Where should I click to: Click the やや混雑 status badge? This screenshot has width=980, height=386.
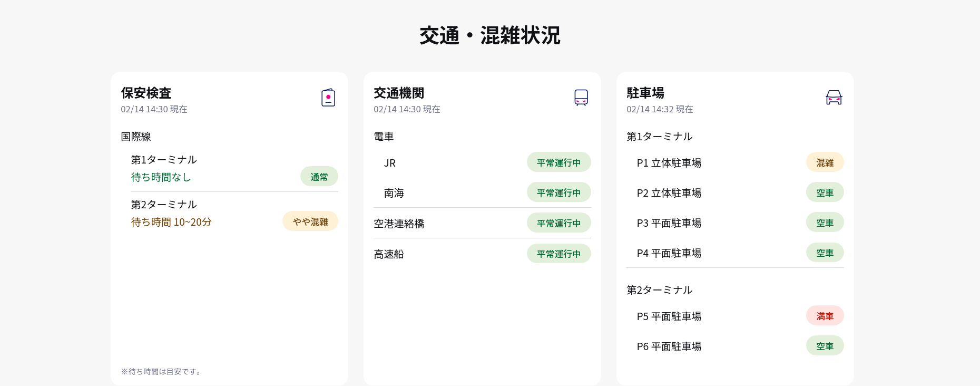point(310,221)
